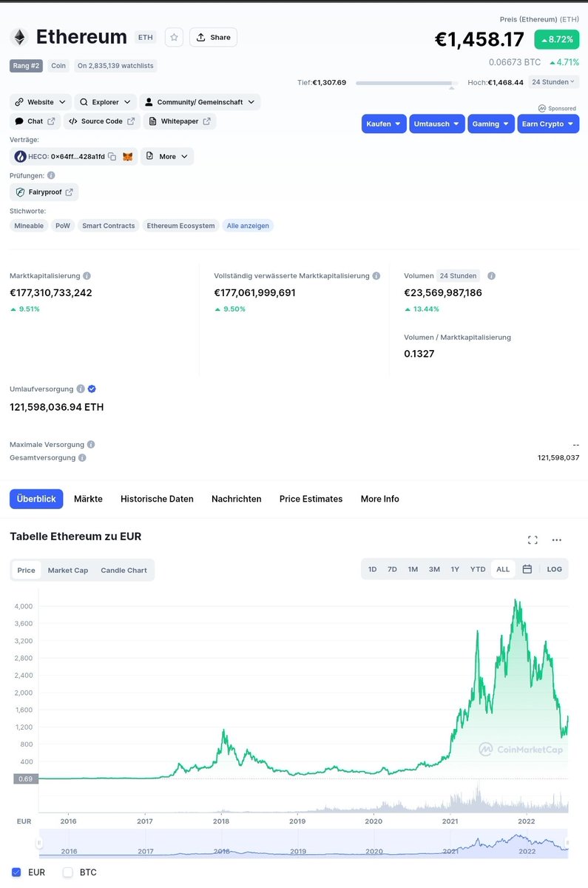The width and height of the screenshot is (588, 888).
Task: Click the Rang #2 badge
Action: tap(27, 66)
